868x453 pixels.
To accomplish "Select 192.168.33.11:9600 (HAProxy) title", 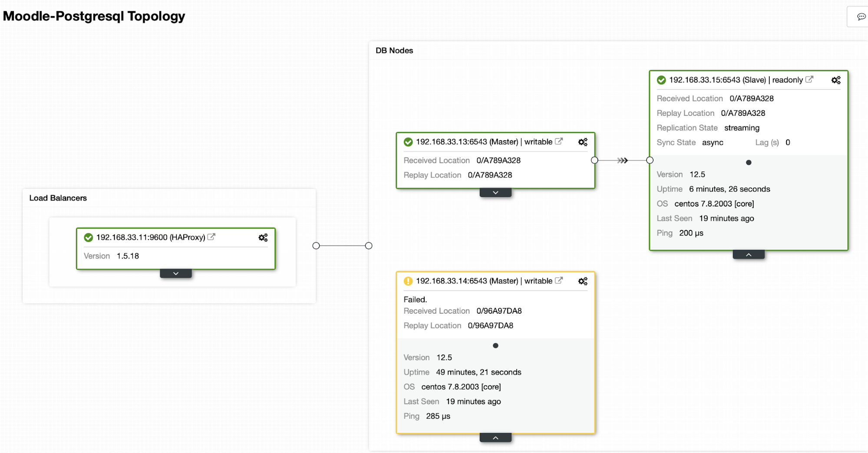I will pyautogui.click(x=151, y=237).
